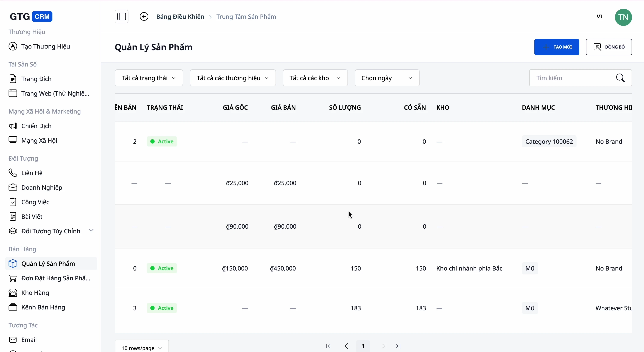Image resolution: width=644 pixels, height=352 pixels.
Task: Expand Tất cả các thương hiệu filter
Action: click(233, 78)
